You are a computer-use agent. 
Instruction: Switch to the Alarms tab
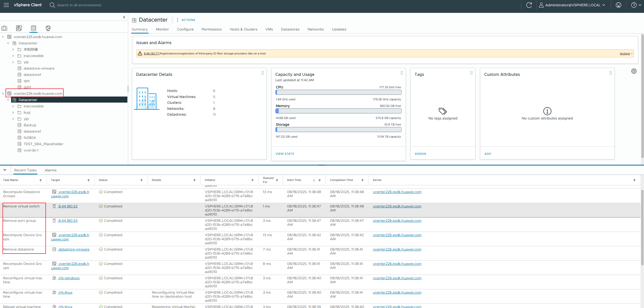pos(51,170)
